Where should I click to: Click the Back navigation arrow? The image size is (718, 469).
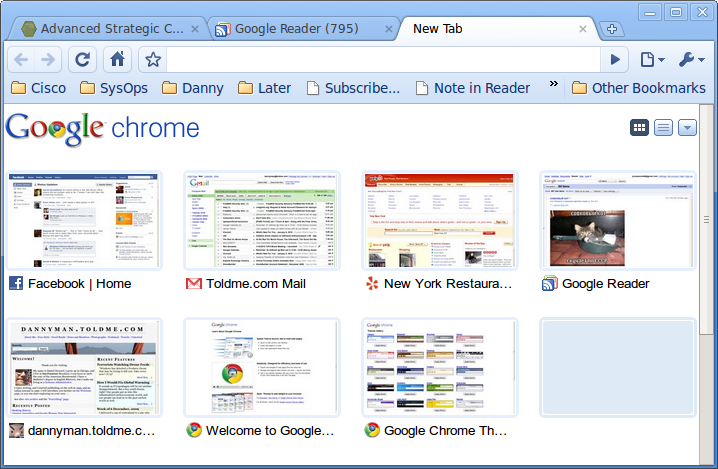(x=22, y=59)
